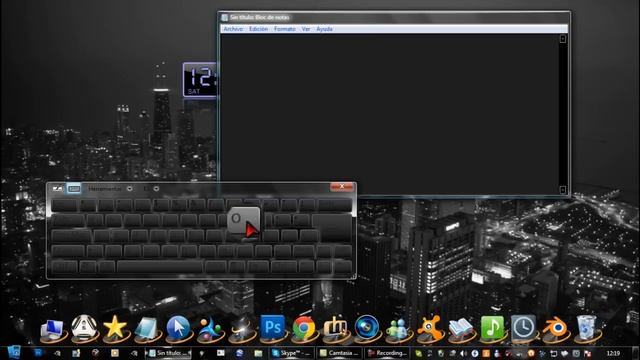Click the taskbar clock showing 12:19

click(x=613, y=353)
